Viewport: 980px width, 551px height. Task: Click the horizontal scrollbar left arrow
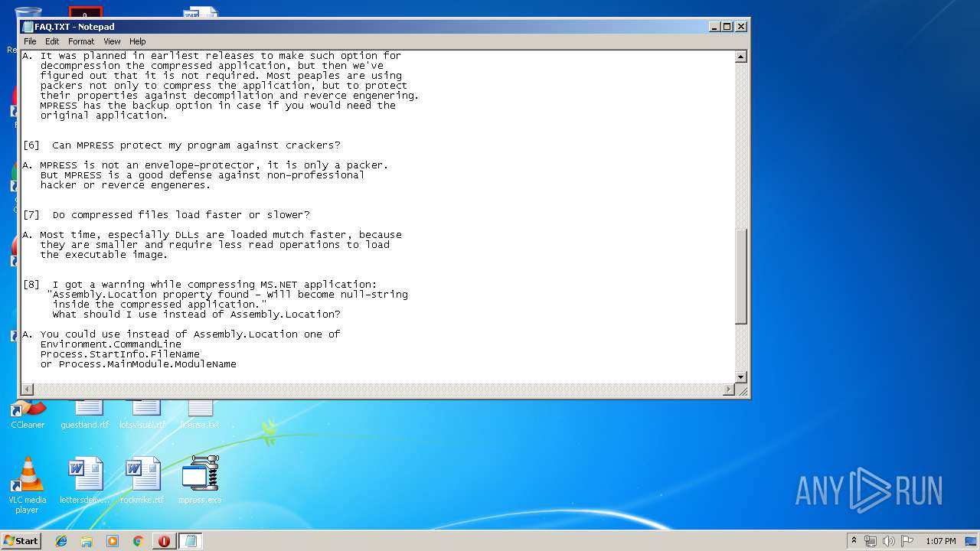point(27,390)
